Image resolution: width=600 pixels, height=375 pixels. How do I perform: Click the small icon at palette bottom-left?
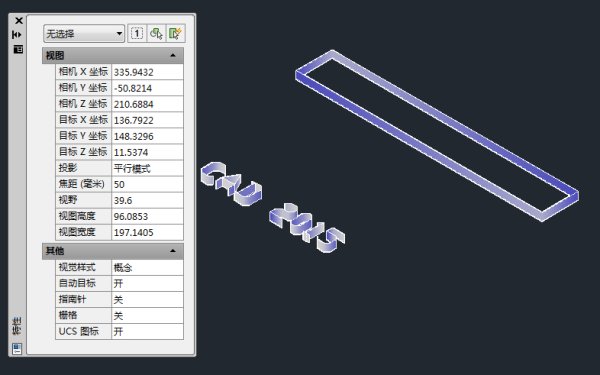[17, 349]
